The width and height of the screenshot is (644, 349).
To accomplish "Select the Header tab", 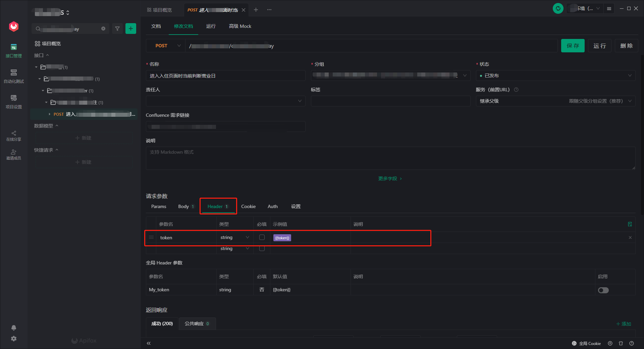I will click(x=218, y=206).
